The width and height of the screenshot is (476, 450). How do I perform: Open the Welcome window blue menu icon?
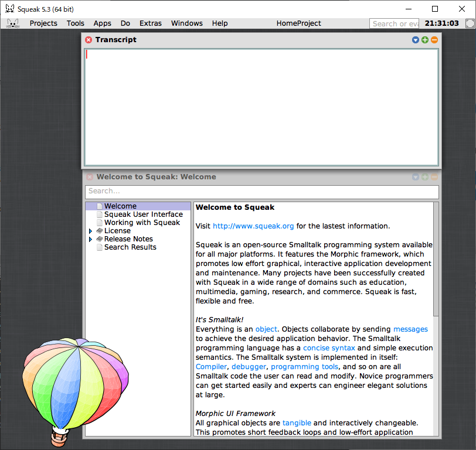pos(416,177)
